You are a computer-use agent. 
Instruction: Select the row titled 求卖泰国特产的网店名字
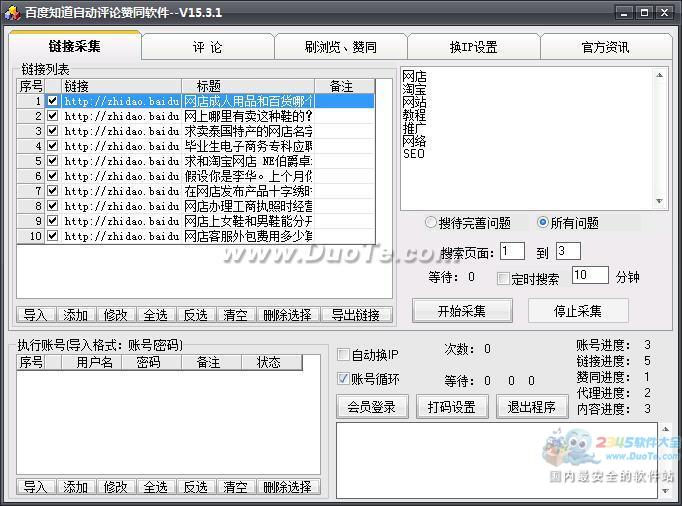pos(196,131)
